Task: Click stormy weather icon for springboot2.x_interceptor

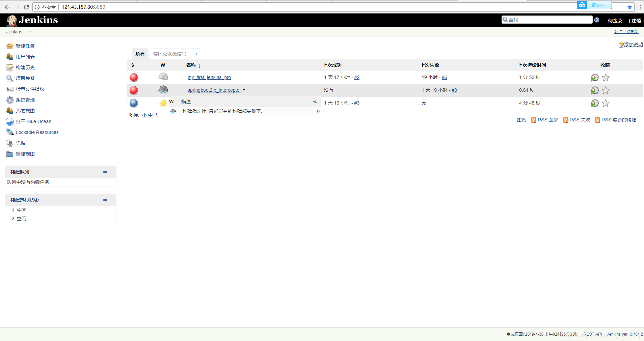Action: (x=163, y=90)
